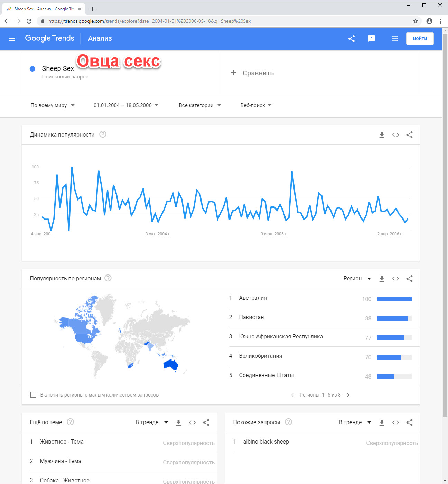The height and width of the screenshot is (484, 448).
Task: Open the Регион dropdown
Action: pos(357,279)
